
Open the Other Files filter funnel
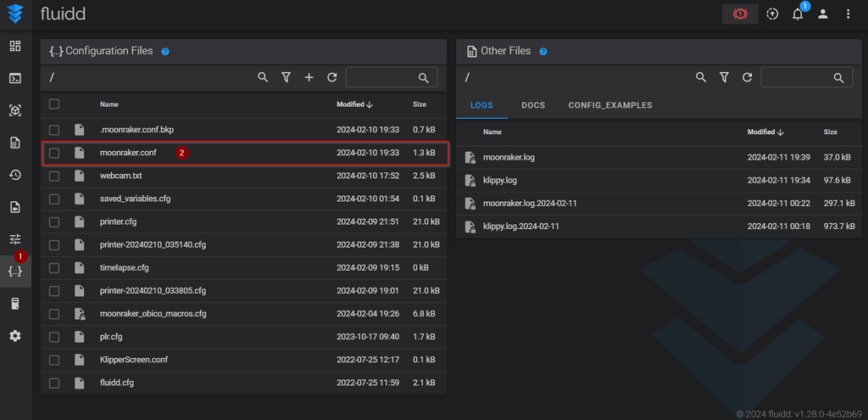tap(724, 77)
